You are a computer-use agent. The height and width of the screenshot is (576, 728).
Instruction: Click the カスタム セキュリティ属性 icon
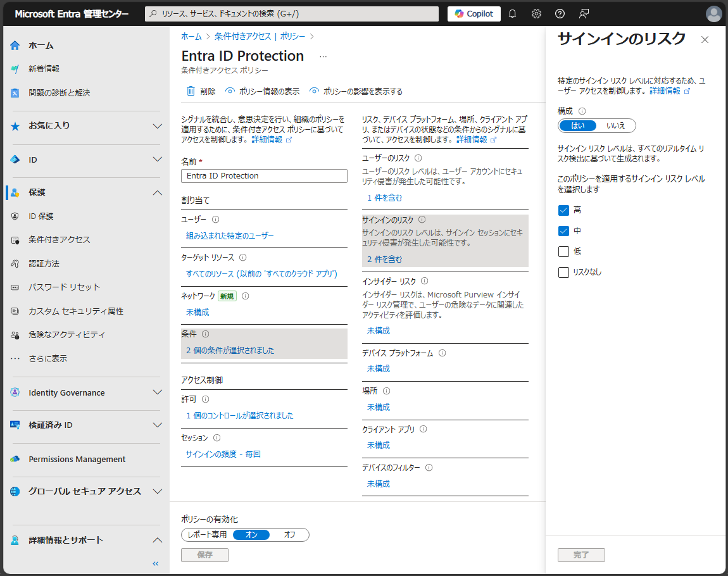pyautogui.click(x=15, y=311)
